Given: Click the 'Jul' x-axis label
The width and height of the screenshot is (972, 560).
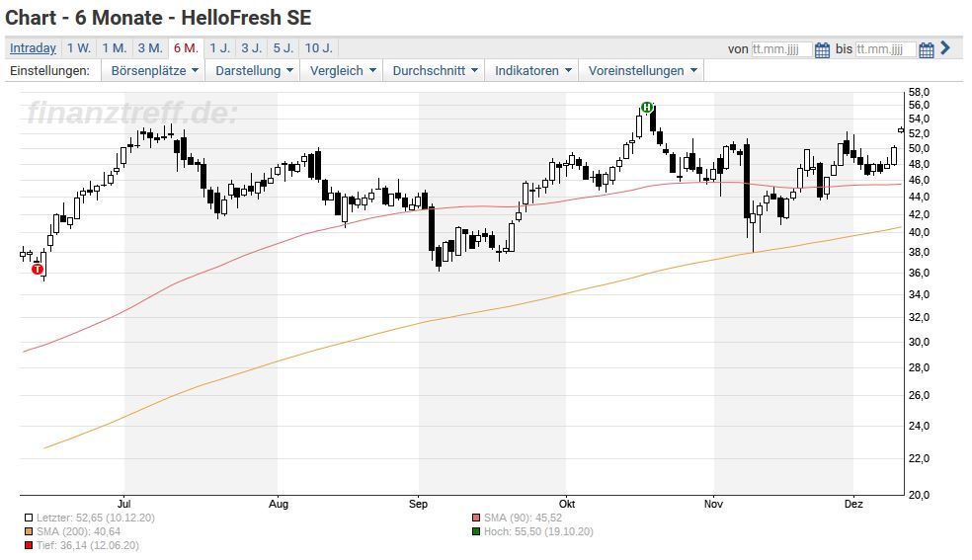Looking at the screenshot, I should point(124,504).
